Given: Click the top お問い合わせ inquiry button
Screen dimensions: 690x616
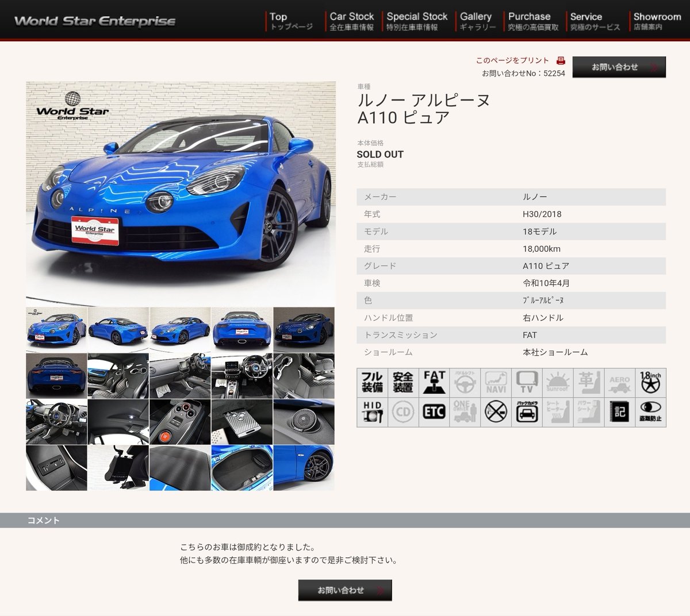Looking at the screenshot, I should click(619, 67).
